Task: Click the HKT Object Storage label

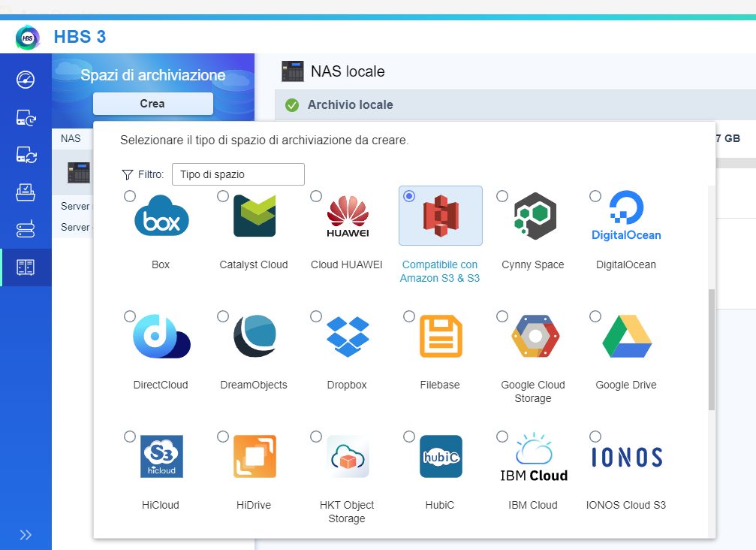Action: (x=347, y=512)
